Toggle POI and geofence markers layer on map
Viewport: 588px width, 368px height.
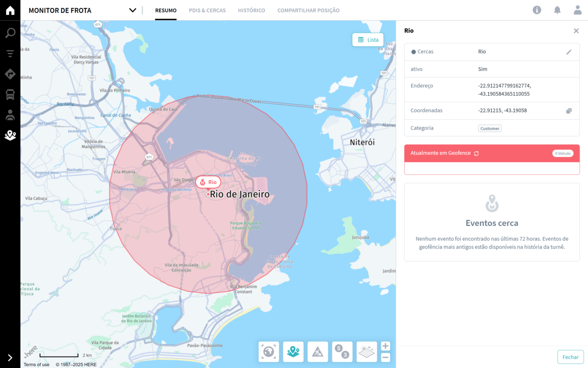pos(293,352)
